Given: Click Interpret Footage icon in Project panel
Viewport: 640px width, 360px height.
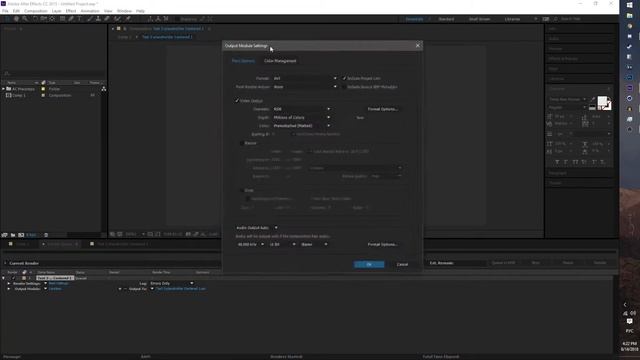Looking at the screenshot, I should click(x=4, y=235).
